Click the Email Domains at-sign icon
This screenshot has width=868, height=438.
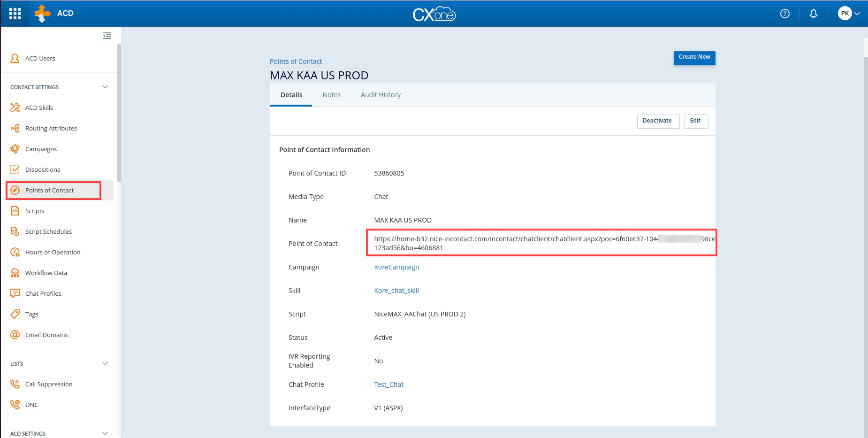point(15,335)
